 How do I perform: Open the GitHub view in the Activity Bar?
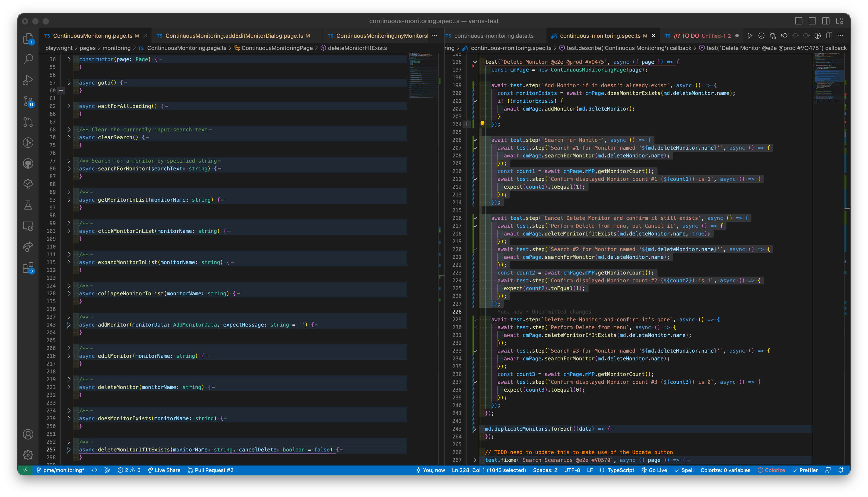[29, 163]
